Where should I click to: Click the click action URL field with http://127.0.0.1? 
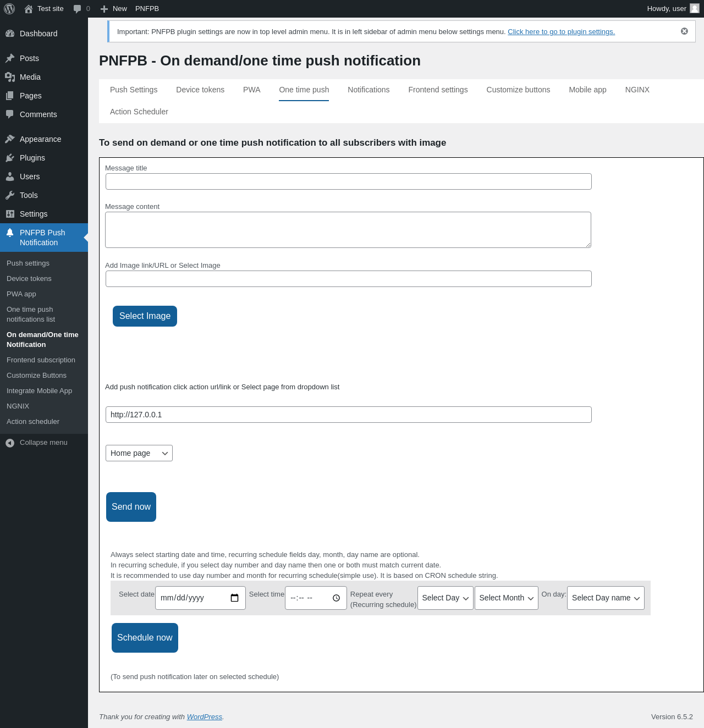(349, 415)
